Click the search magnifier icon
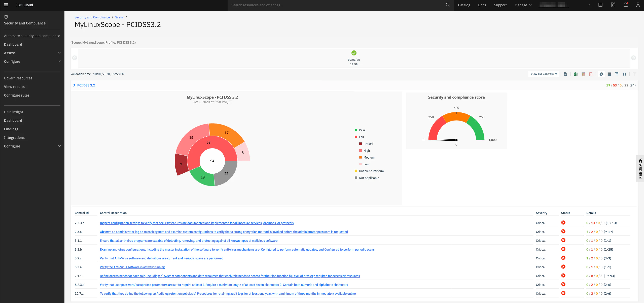This screenshot has height=303, width=644. coord(448,5)
